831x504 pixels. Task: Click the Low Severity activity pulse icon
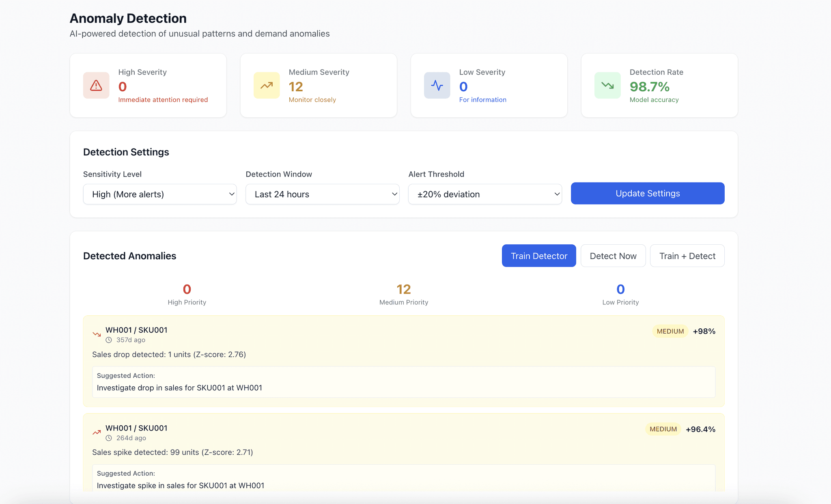pos(437,85)
